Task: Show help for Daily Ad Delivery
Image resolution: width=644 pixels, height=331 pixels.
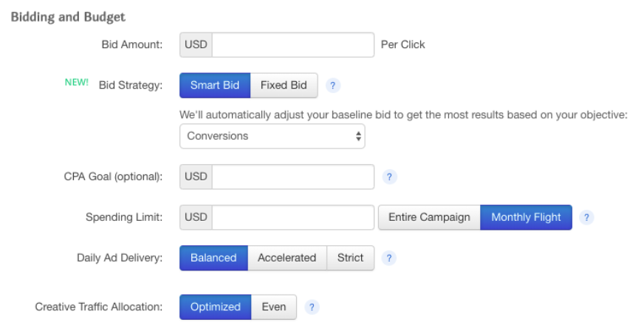Action: click(390, 259)
